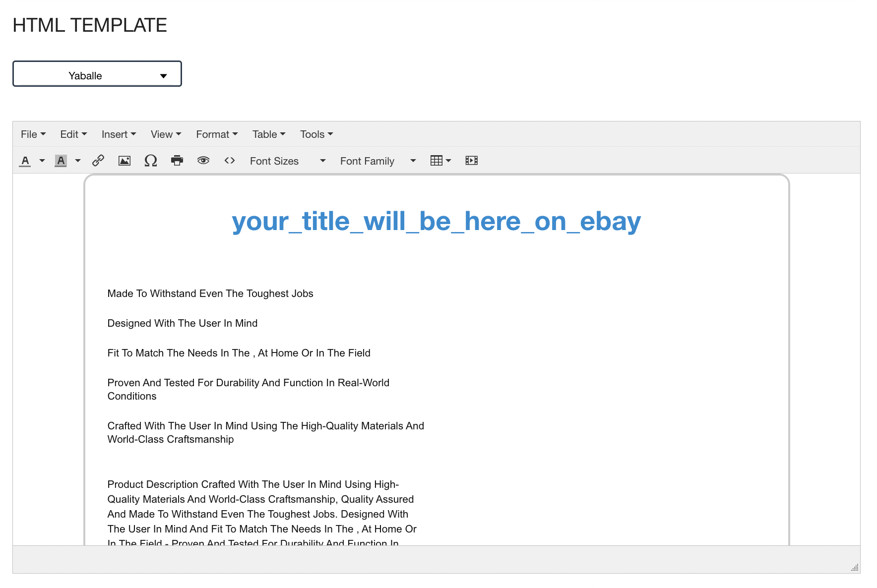The image size is (877, 588).
Task: Insert a link with the chain icon
Action: pos(98,161)
